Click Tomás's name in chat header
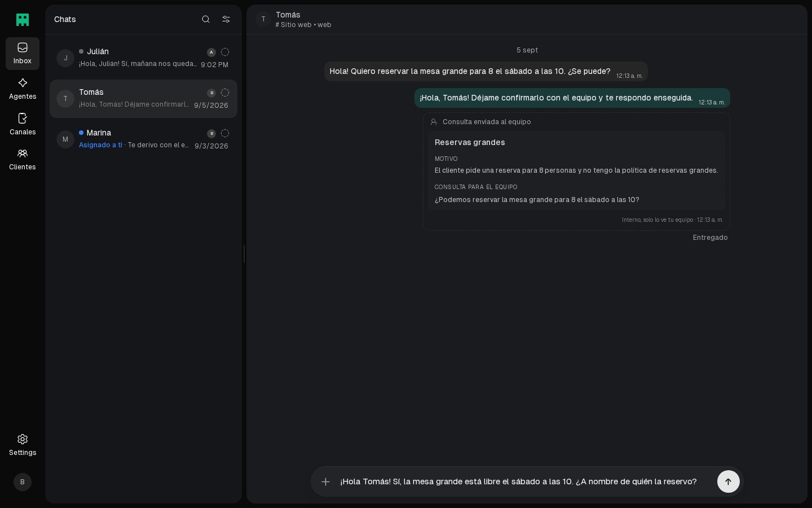812x508 pixels. point(288,15)
